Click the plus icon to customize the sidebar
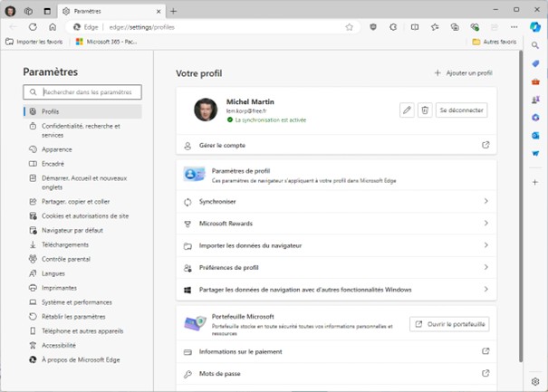The height and width of the screenshot is (392, 548). [536, 180]
